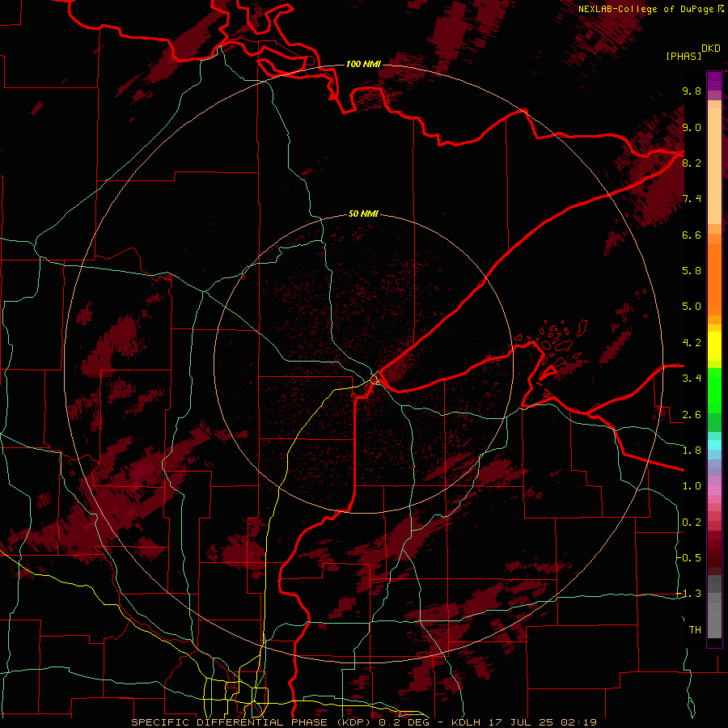The height and width of the screenshot is (728, 728).
Task: Click the 0.2 scale value
Action: coord(692,523)
